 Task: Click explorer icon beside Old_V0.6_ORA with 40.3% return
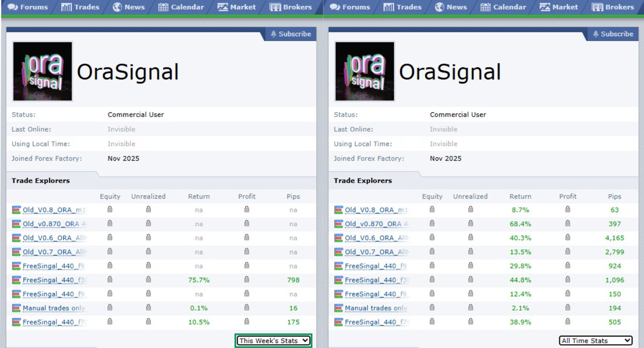click(338, 238)
